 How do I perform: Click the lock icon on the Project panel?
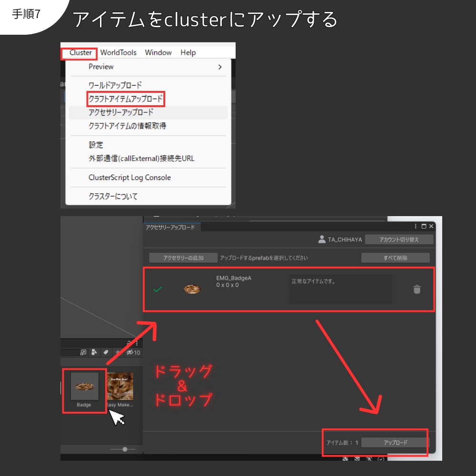[128, 343]
